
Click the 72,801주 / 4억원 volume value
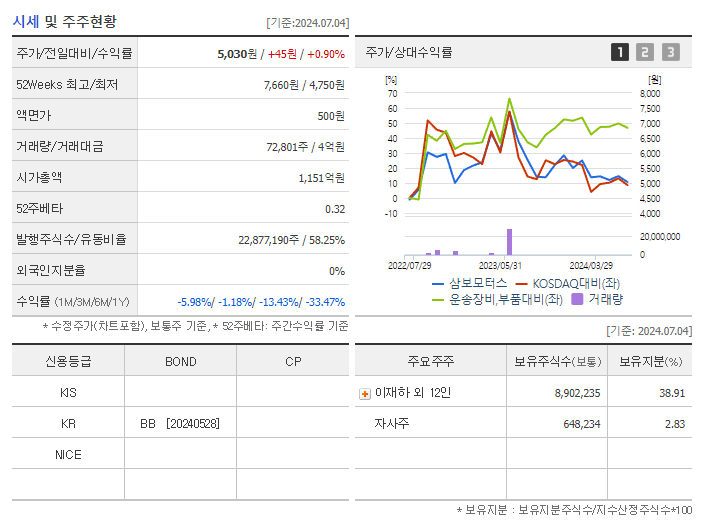(x=305, y=147)
